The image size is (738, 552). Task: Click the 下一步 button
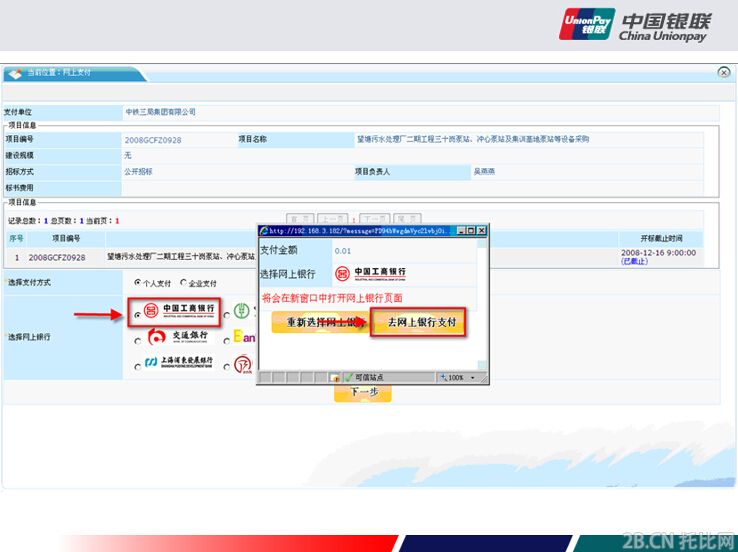pos(362,393)
